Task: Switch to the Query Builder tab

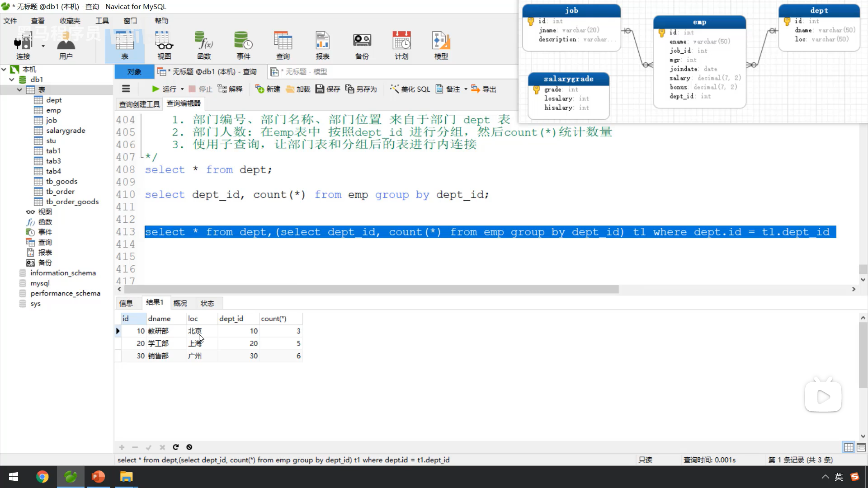Action: point(139,104)
